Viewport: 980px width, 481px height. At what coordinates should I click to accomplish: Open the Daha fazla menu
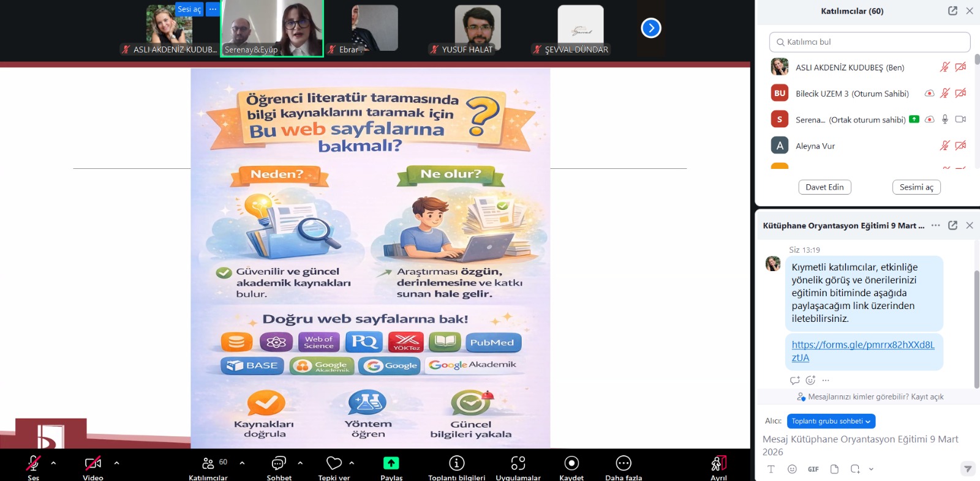pos(623,463)
